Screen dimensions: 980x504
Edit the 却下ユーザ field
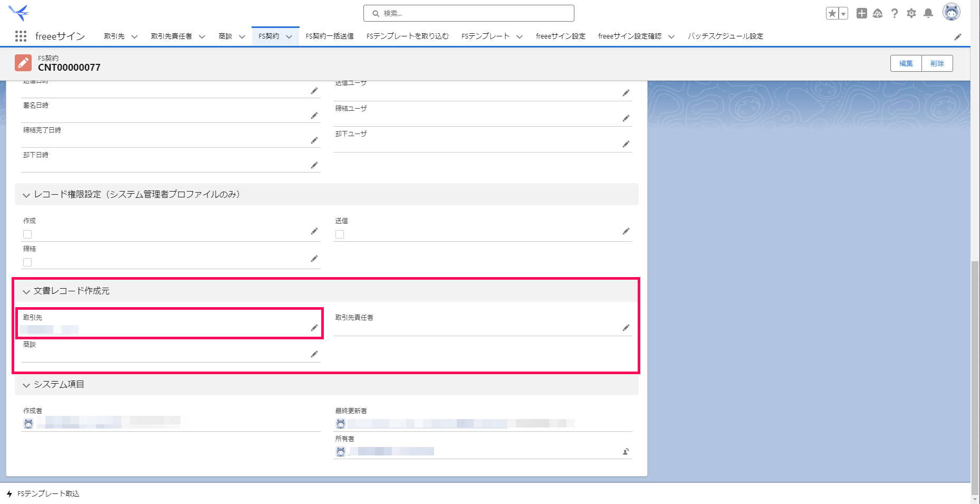pos(626,144)
